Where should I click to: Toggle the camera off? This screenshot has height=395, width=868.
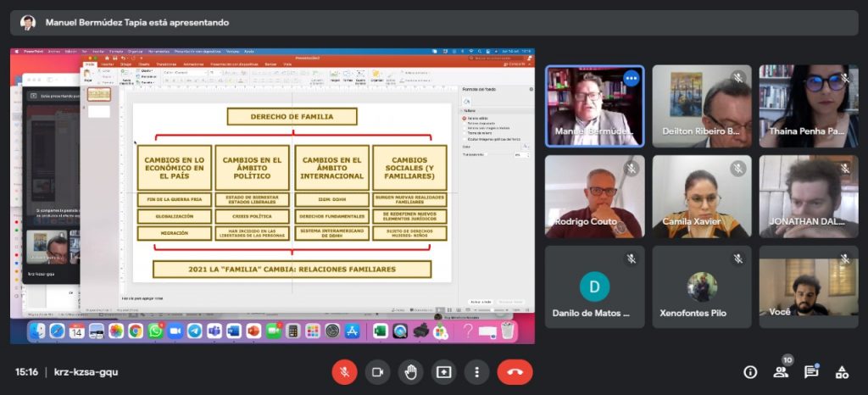click(377, 372)
